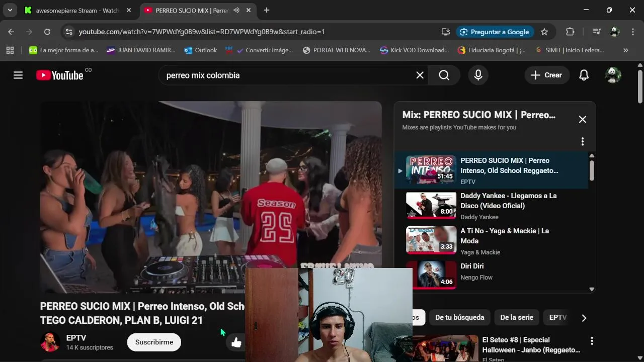Click the '14 K suscriptores' text

tap(90, 347)
